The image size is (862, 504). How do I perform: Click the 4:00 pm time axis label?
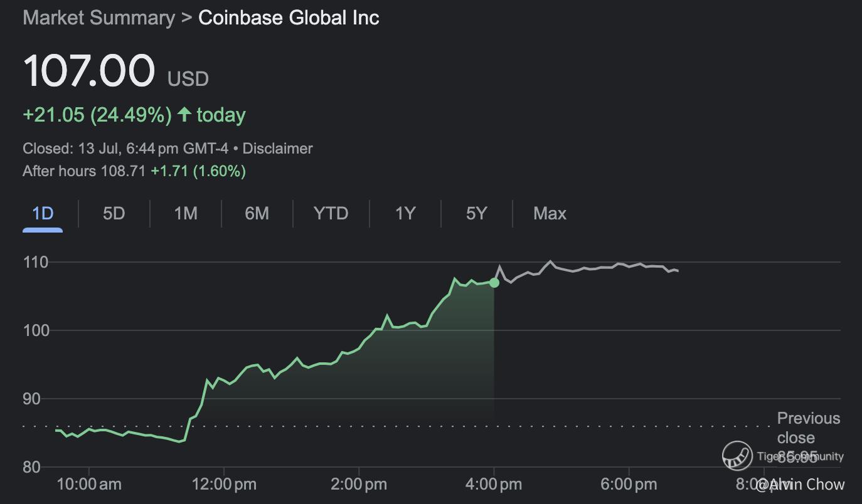tap(494, 484)
